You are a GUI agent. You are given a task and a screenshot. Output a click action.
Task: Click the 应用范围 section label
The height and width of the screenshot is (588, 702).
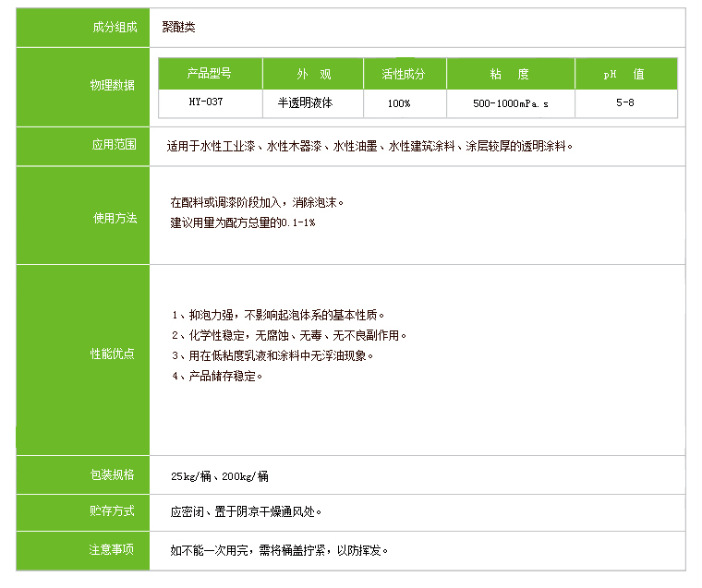click(113, 145)
